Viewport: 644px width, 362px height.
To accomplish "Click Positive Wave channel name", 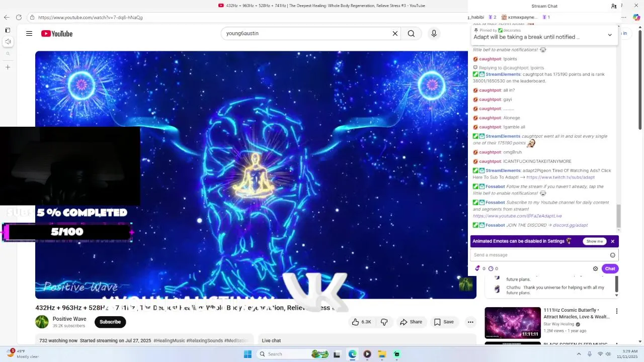I will point(69,319).
